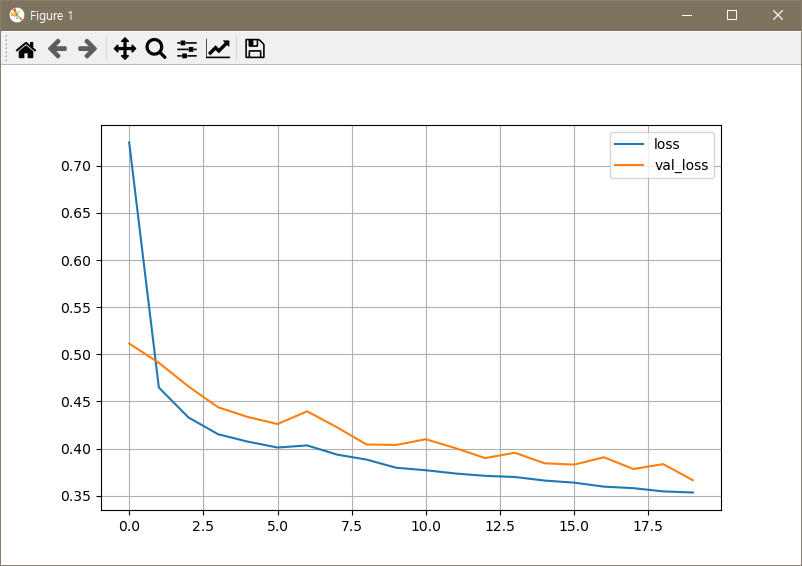802x566 pixels.
Task: Click the matplotlib window icon in the title bar
Action: 16,15
